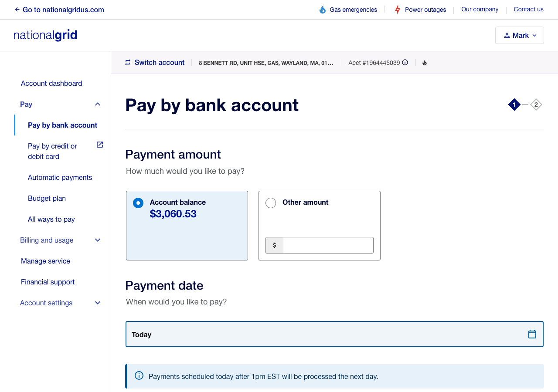This screenshot has width=558, height=392.
Task: Open Budget plan in sidebar
Action: coord(47,198)
